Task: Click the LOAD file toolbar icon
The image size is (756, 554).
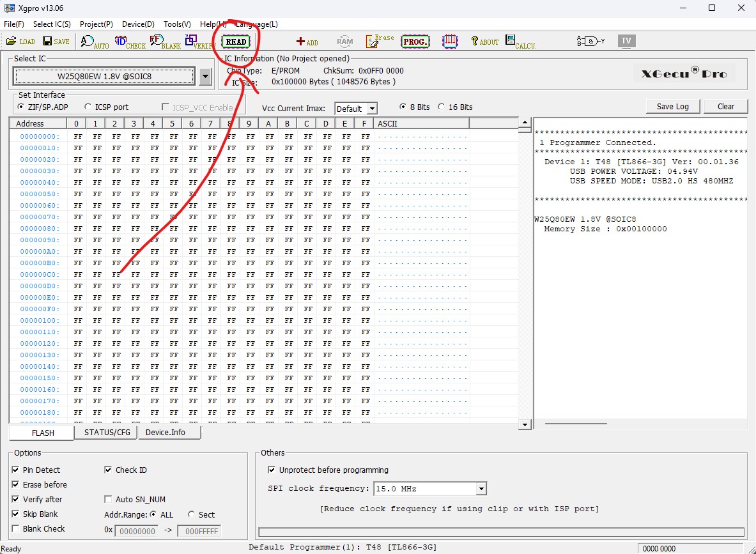Action: pyautogui.click(x=20, y=42)
